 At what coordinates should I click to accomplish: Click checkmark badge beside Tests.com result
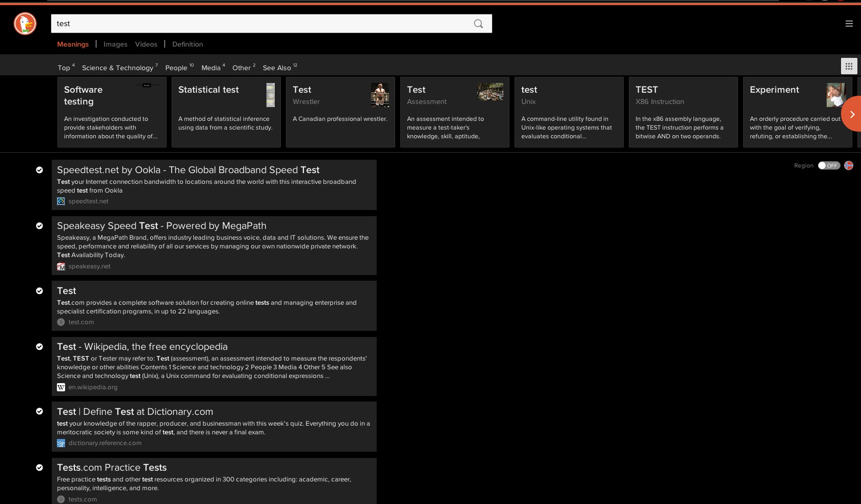[x=39, y=468]
